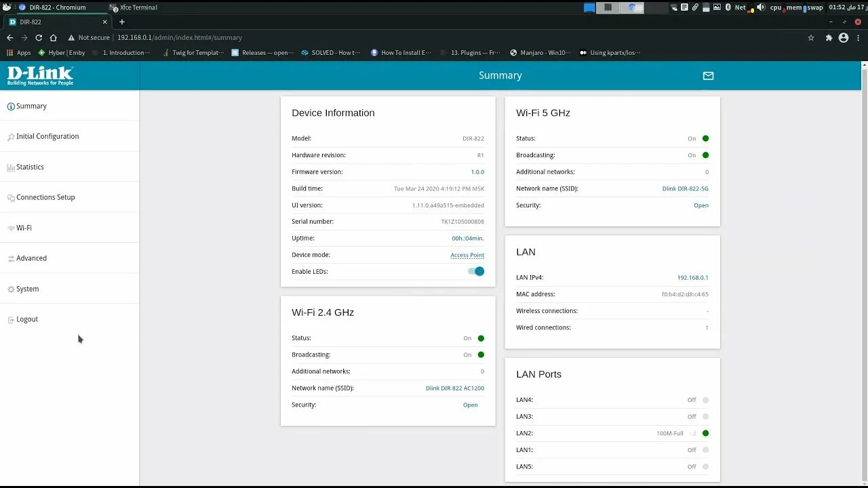Click the LAN2 green status indicator
Viewport: 868px width, 488px height.
coord(705,433)
